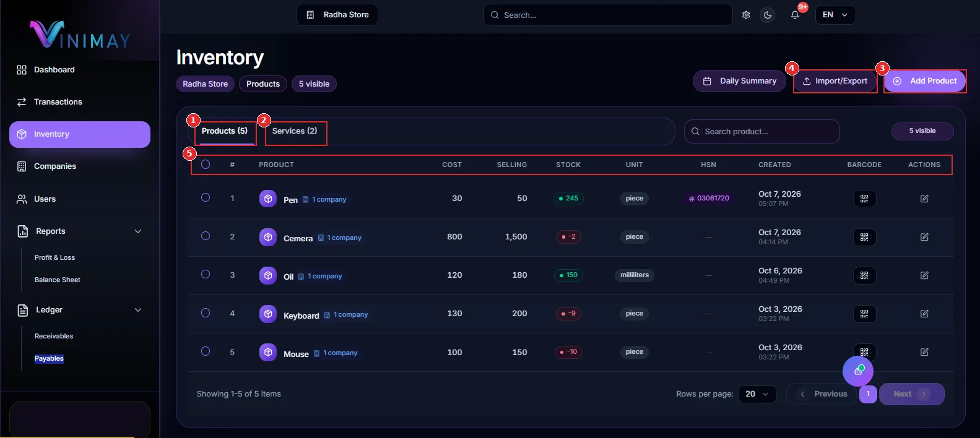
Task: Open the Daily Summary button
Action: [740, 81]
